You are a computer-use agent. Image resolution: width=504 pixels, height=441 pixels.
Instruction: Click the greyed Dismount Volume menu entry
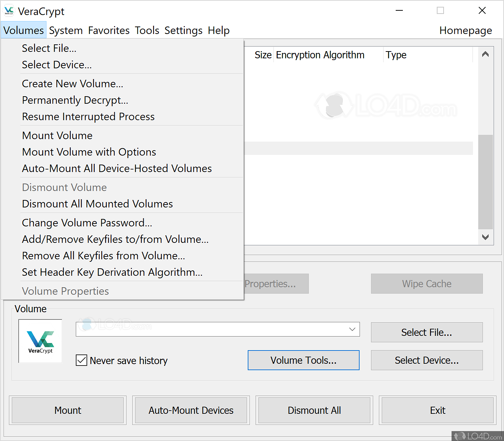click(122, 187)
